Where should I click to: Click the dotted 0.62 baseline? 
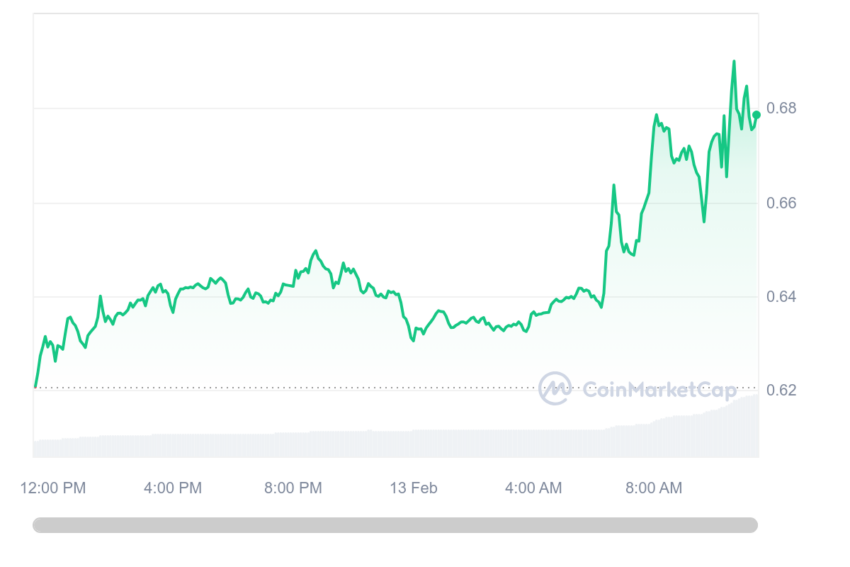286,388
